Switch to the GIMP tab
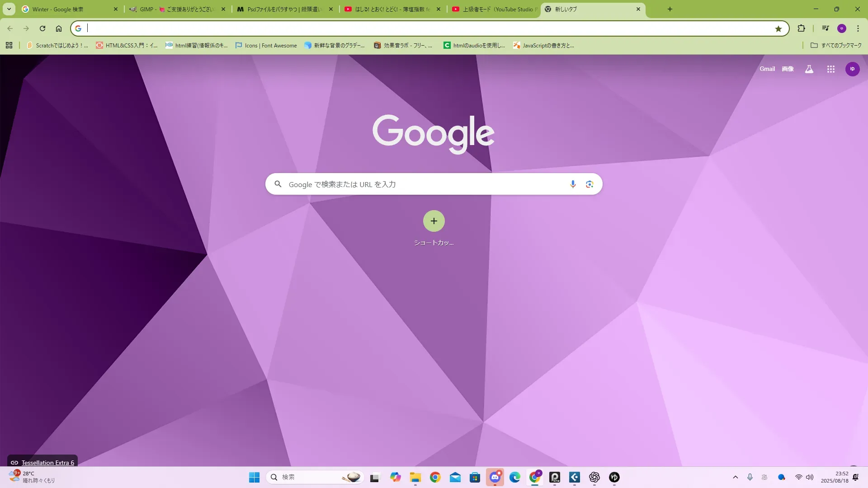The height and width of the screenshot is (488, 868). coord(176,9)
